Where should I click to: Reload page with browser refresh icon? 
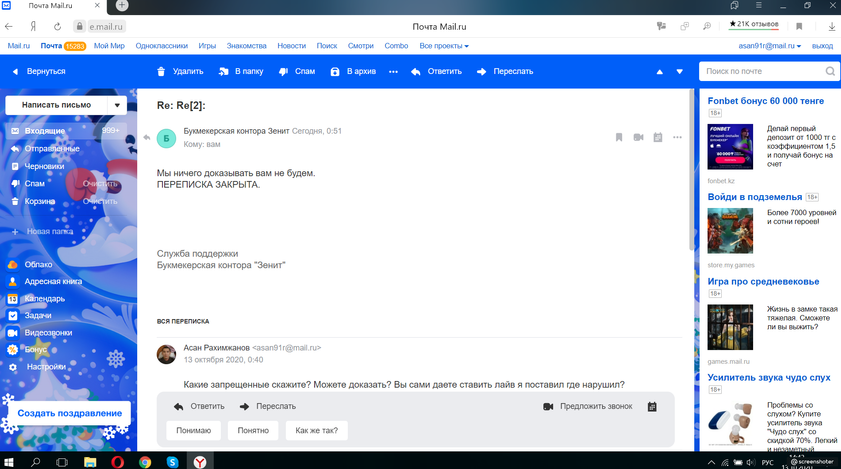click(57, 26)
